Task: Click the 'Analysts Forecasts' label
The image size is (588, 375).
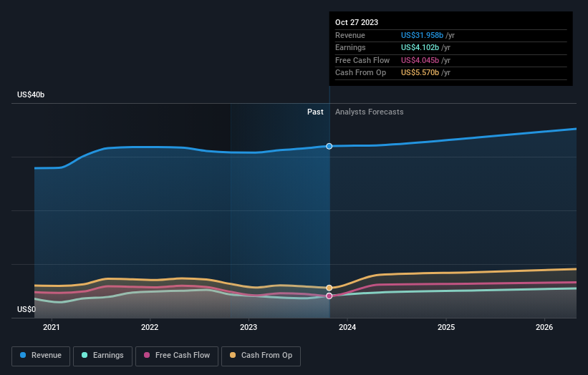Action: tap(370, 112)
